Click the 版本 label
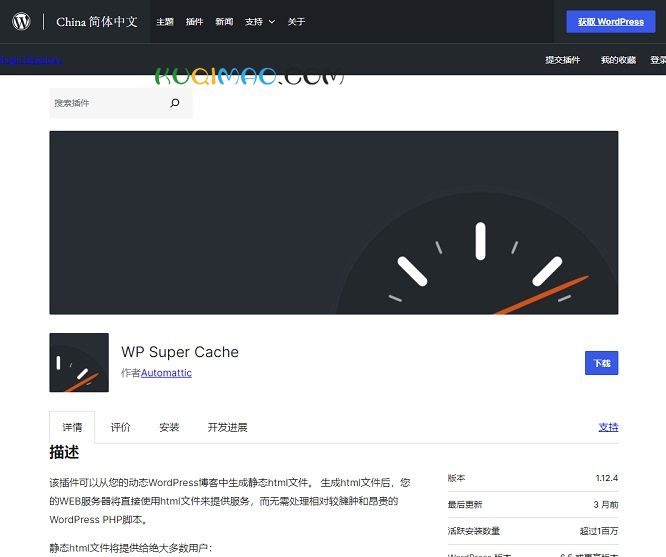666x557 pixels. coord(456,478)
